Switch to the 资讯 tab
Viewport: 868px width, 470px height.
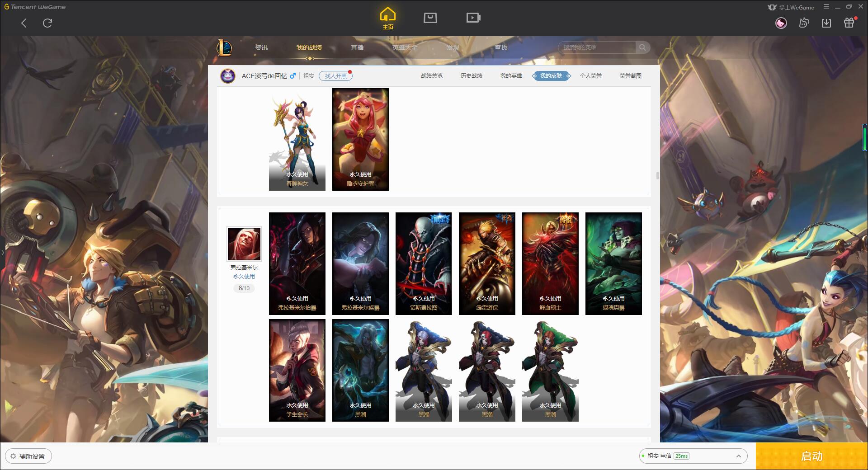pyautogui.click(x=261, y=47)
